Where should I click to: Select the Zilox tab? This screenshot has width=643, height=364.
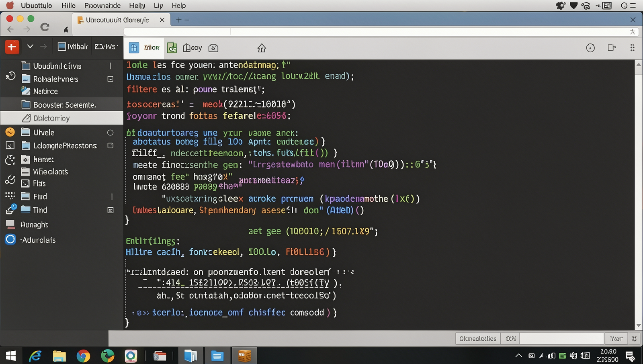[144, 47]
